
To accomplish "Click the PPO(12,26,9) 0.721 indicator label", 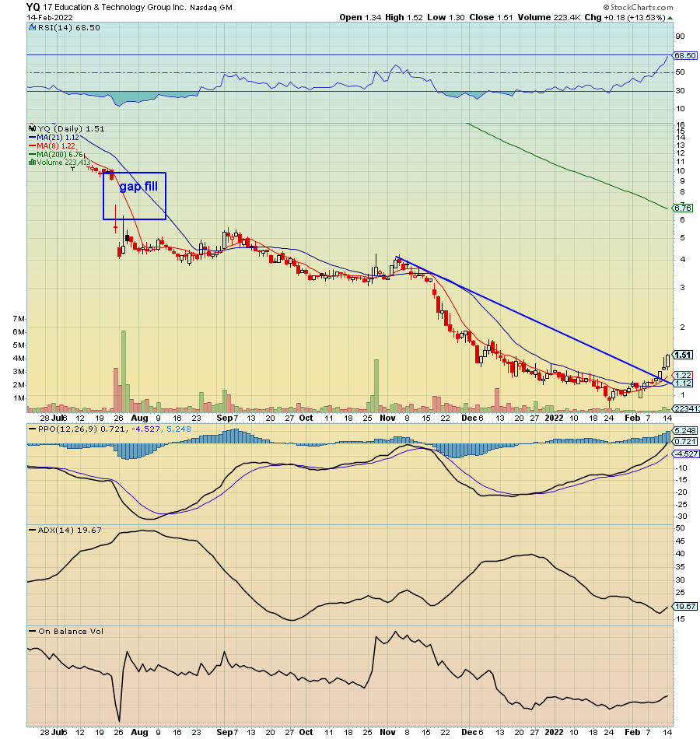I will click(x=82, y=429).
